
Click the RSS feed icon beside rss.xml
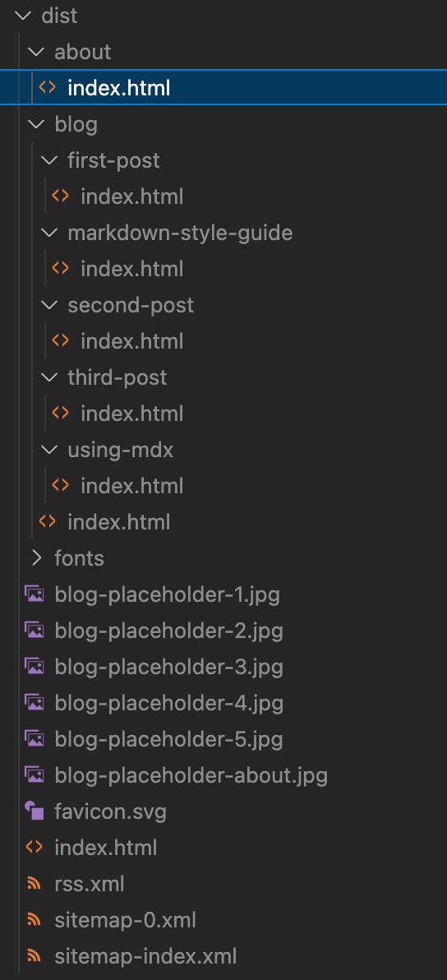point(34,885)
